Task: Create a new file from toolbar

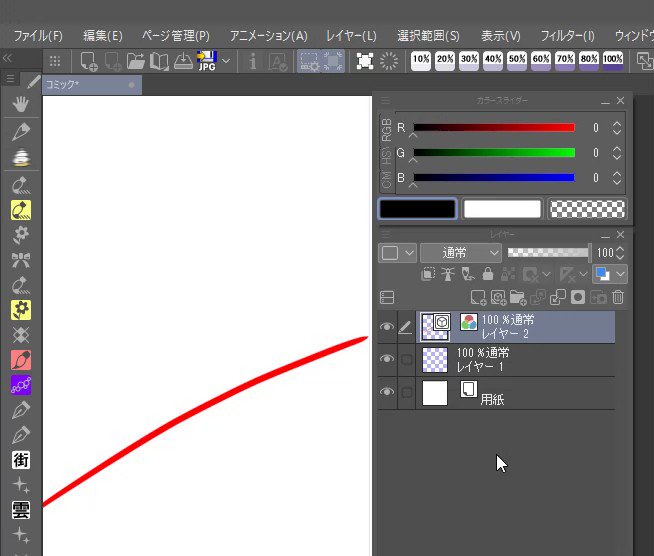Action: coord(88,61)
